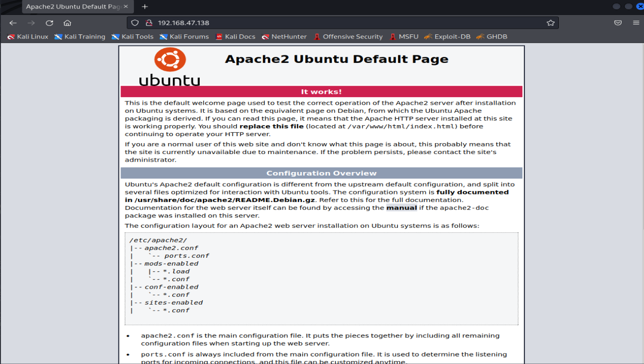
Task: Open the GHDB bookmark
Action: point(492,36)
